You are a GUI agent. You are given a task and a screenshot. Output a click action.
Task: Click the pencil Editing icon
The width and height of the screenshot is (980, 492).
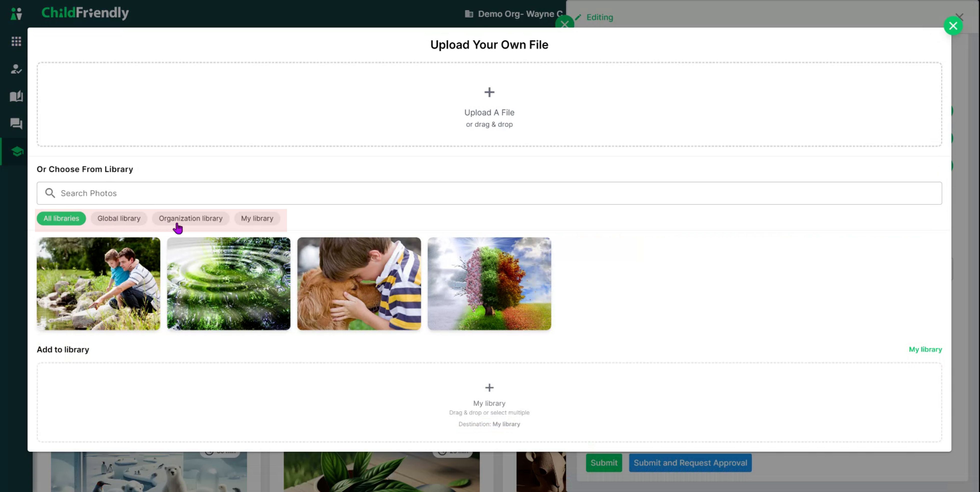tap(578, 17)
